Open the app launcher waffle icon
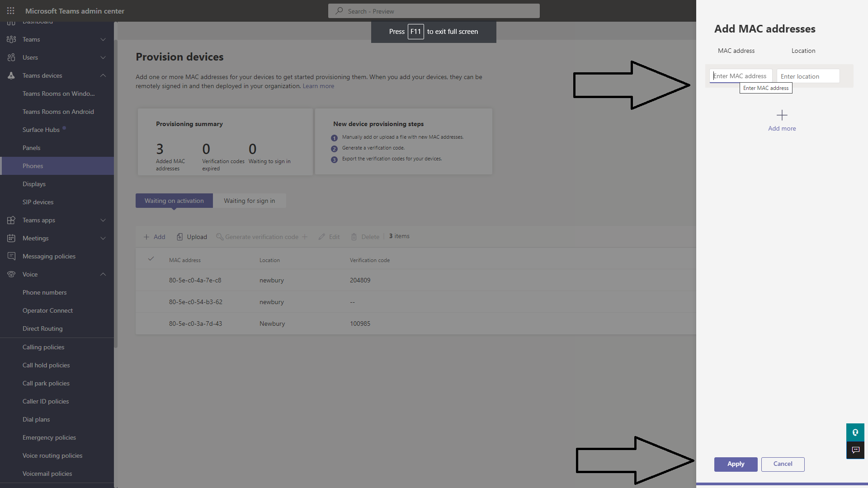Screen dimensions: 868x488 click(x=11, y=11)
